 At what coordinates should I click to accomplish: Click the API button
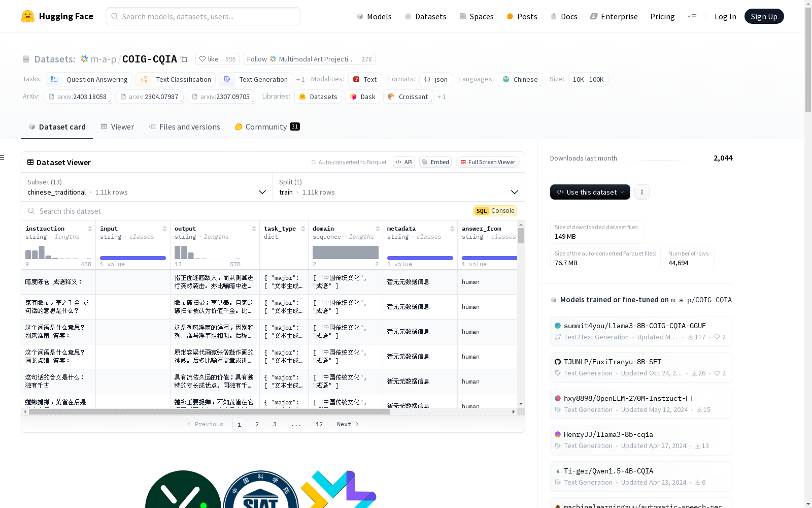click(x=404, y=162)
